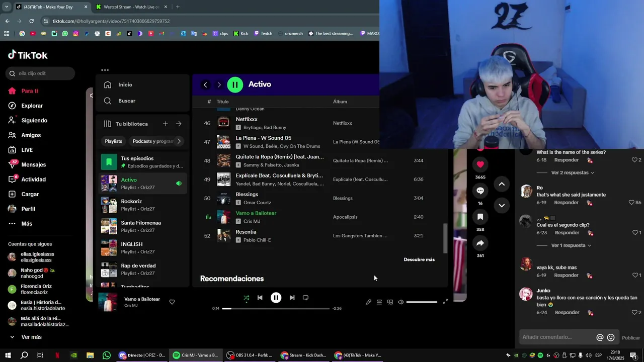
Task: Click Spotify tracklist scrollbar
Action: 445,238
